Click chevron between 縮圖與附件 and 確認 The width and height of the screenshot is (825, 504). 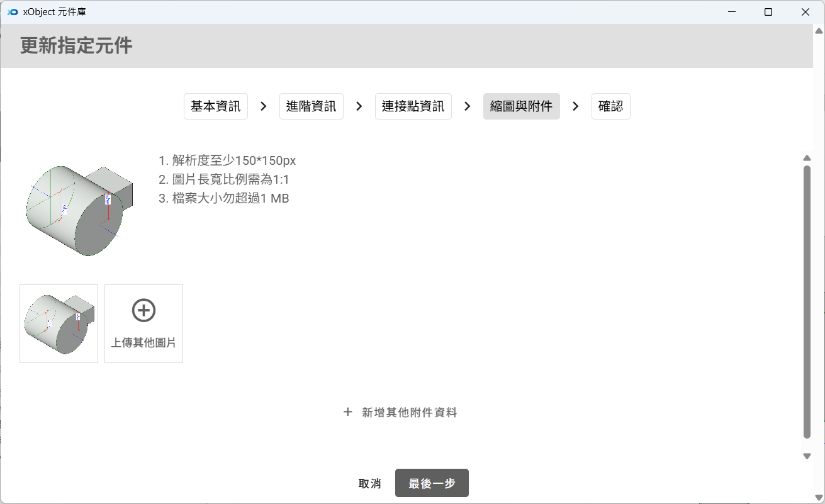click(576, 106)
